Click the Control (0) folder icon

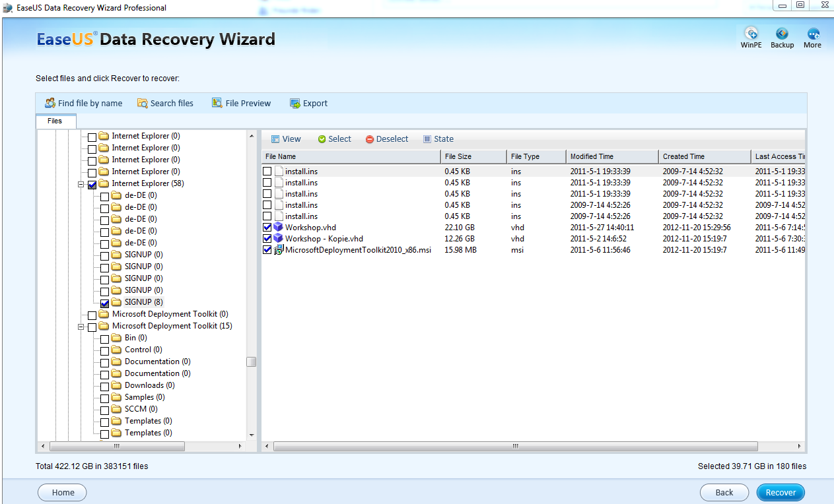117,350
